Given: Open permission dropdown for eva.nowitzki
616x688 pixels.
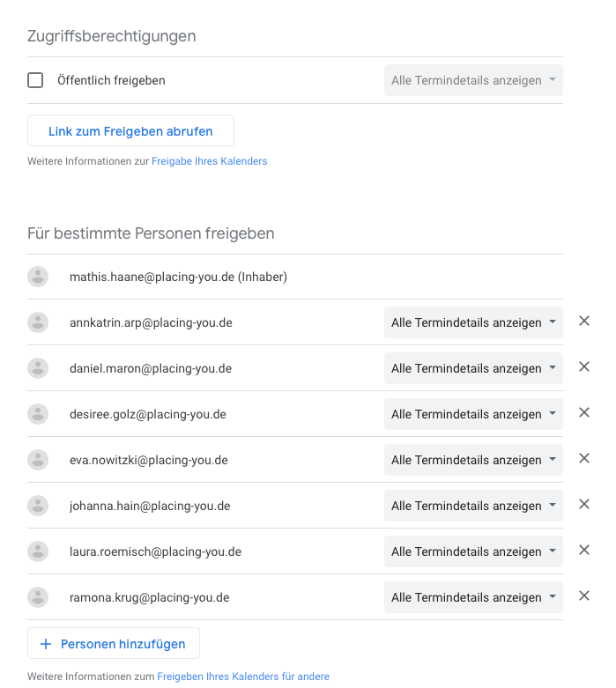Looking at the screenshot, I should (473, 460).
